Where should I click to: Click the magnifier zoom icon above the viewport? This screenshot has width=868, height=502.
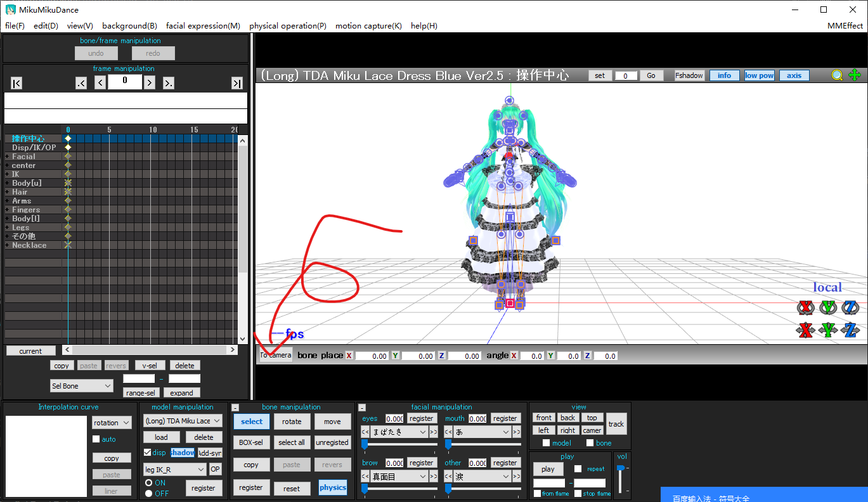click(837, 75)
